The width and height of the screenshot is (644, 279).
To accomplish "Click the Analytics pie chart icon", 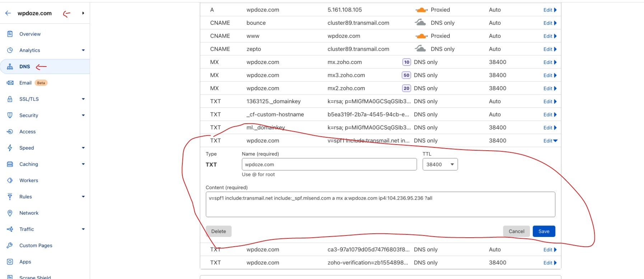I will click(x=10, y=50).
